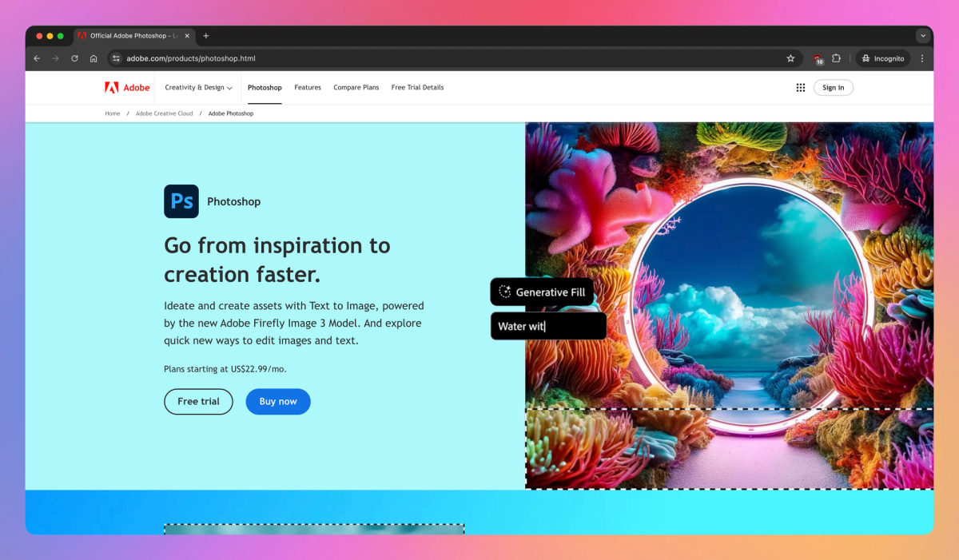The image size is (959, 560).
Task: Click the browser back arrow
Action: 37,58
